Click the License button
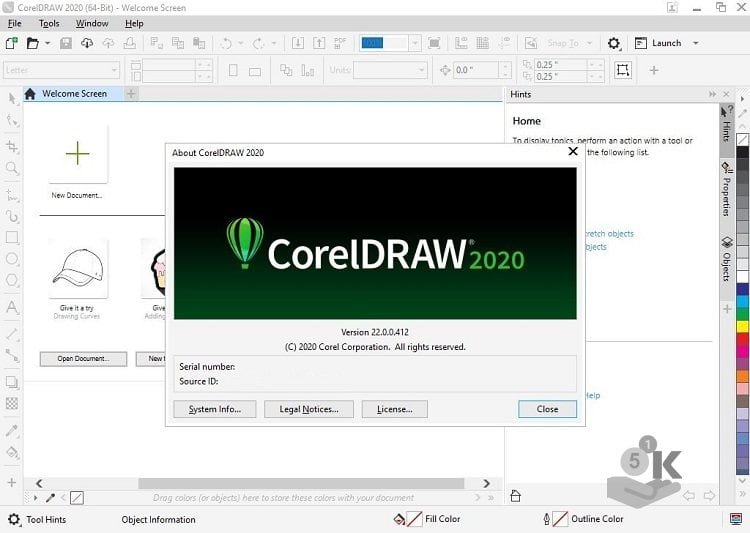 pos(395,409)
